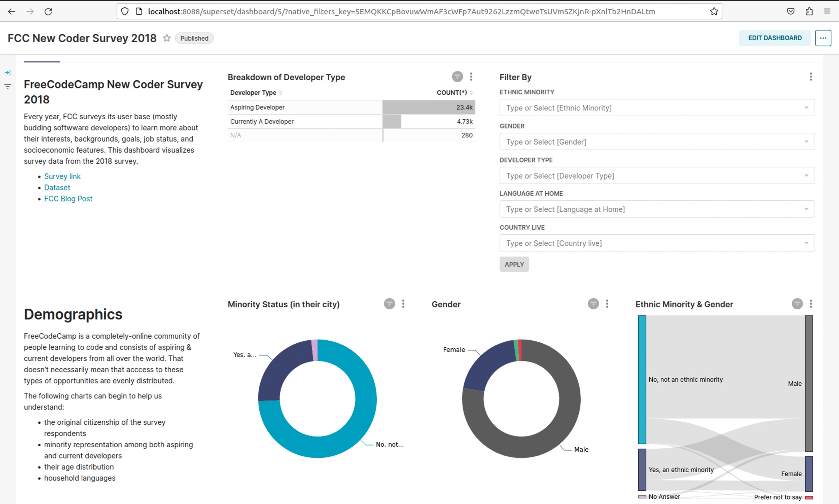This screenshot has width=839, height=504.
Task: Open the Ethnic Minority filter dropdown
Action: click(657, 108)
